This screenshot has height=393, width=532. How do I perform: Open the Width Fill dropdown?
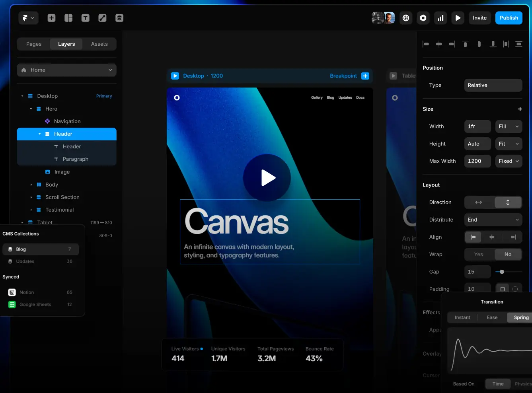coord(509,126)
